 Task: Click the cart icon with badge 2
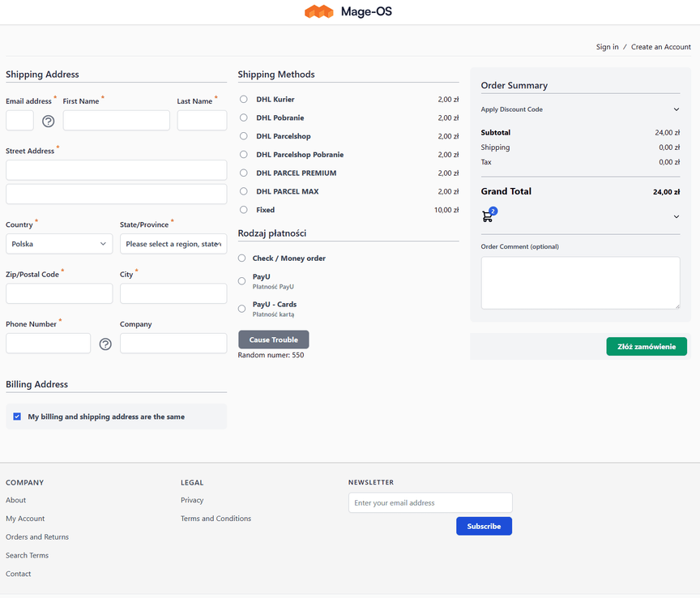[489, 215]
